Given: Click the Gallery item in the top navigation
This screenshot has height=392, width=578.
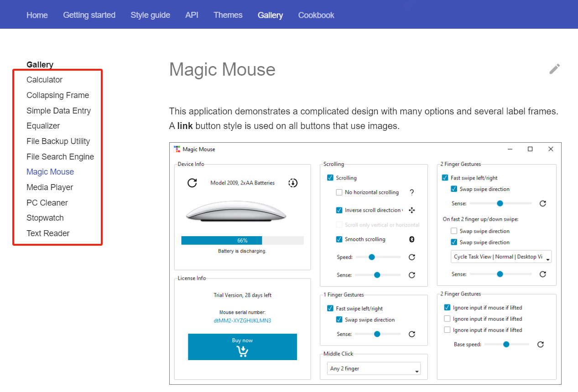Looking at the screenshot, I should [x=270, y=15].
